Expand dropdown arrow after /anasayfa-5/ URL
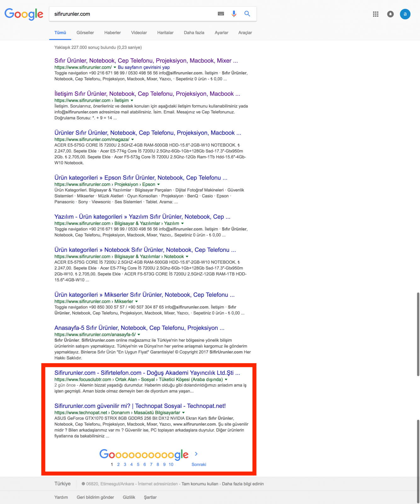The width and height of the screenshot is (420, 504). [x=139, y=335]
